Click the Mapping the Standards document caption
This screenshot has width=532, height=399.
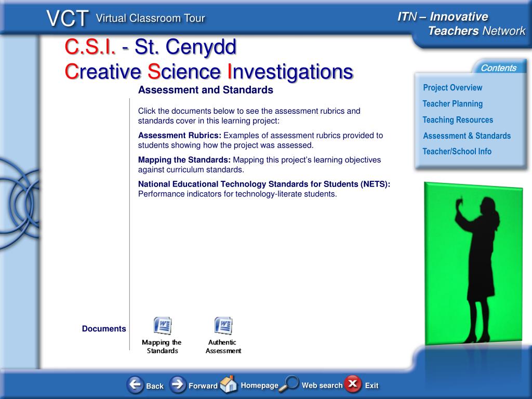coord(162,347)
